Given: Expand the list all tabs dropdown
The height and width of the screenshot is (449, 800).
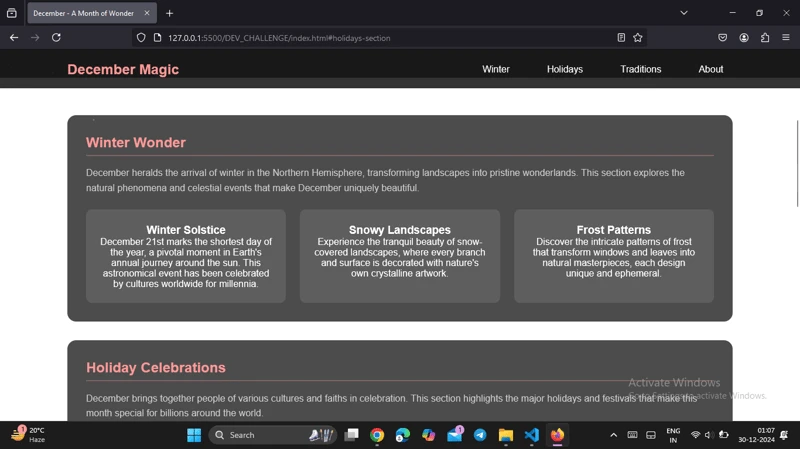Looking at the screenshot, I should [684, 13].
